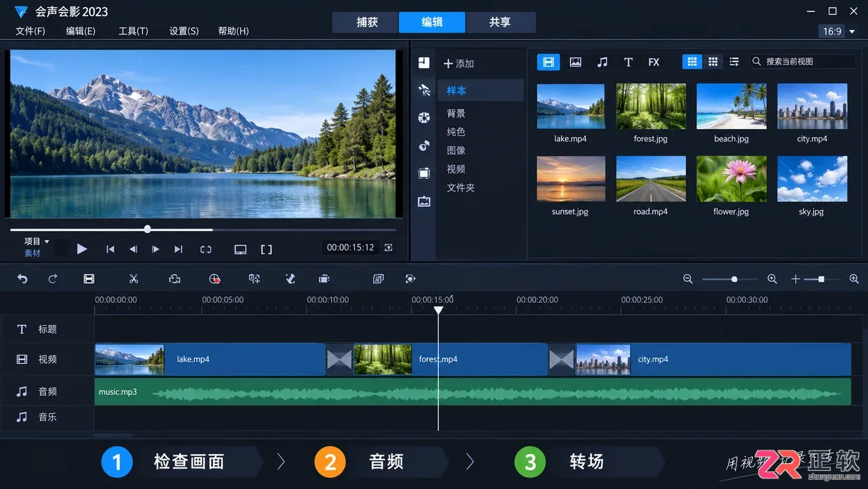Click the stacked picture frames toolbar icon
This screenshot has width=868, height=489.
[x=379, y=279]
